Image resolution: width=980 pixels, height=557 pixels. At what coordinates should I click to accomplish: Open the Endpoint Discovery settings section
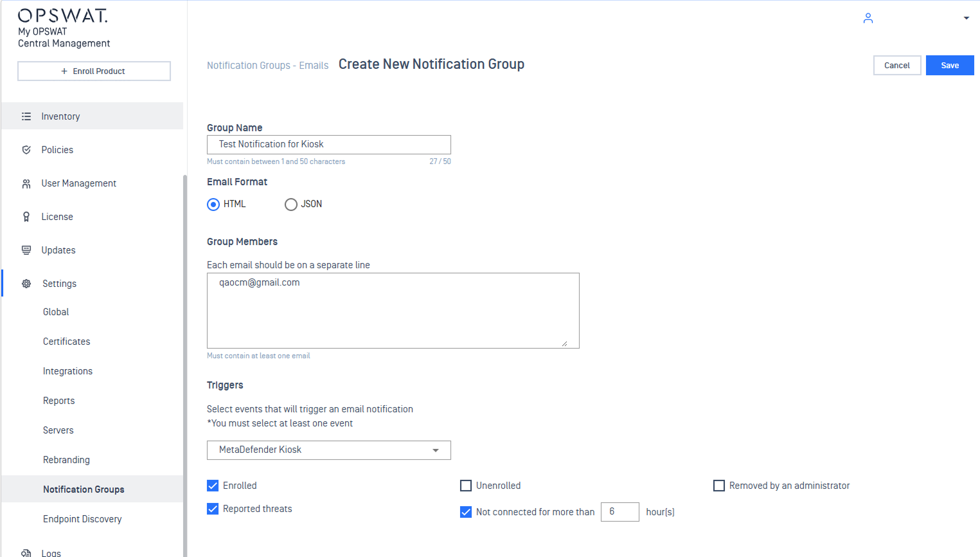[82, 518]
